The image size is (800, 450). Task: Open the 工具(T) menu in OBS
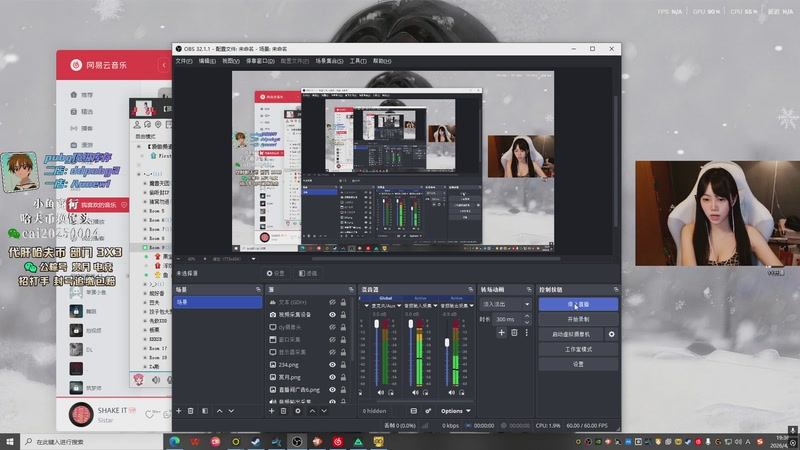click(x=358, y=61)
